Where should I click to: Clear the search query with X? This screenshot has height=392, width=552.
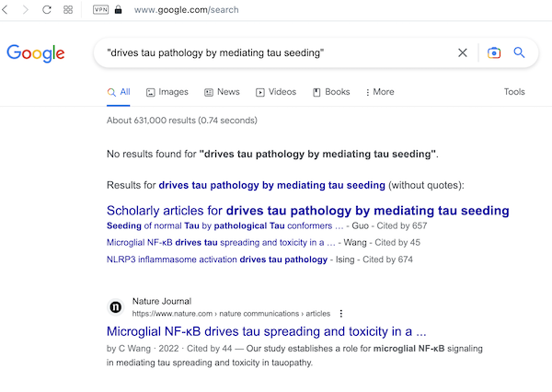click(463, 52)
